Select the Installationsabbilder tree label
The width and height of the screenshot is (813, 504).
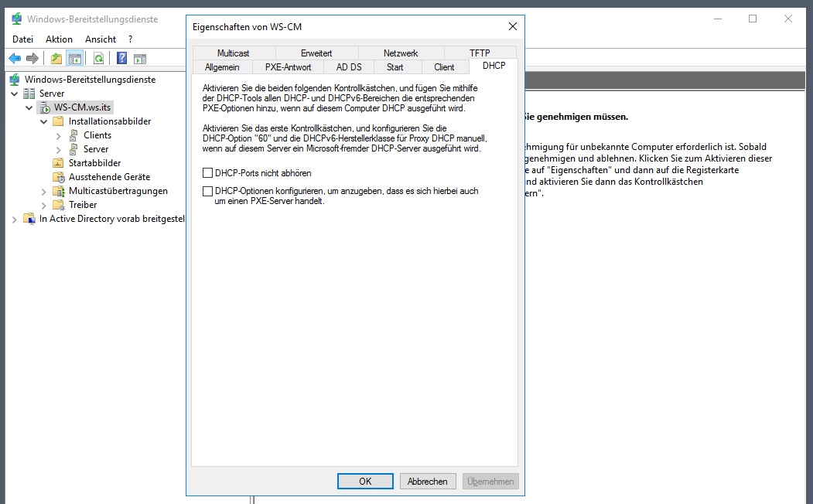tap(110, 121)
